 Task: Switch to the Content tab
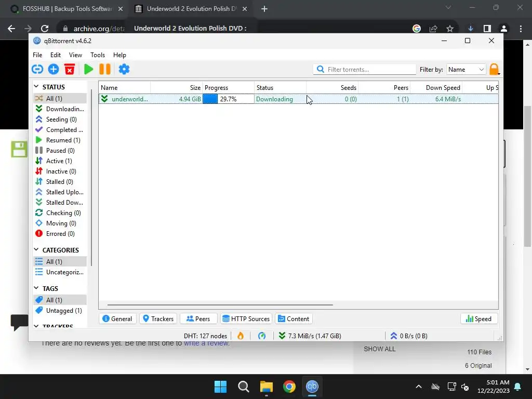click(294, 319)
